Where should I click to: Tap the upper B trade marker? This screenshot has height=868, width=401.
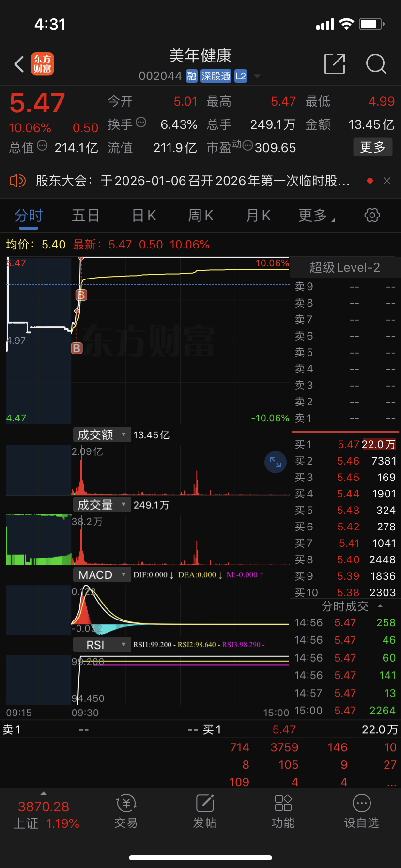point(81,295)
